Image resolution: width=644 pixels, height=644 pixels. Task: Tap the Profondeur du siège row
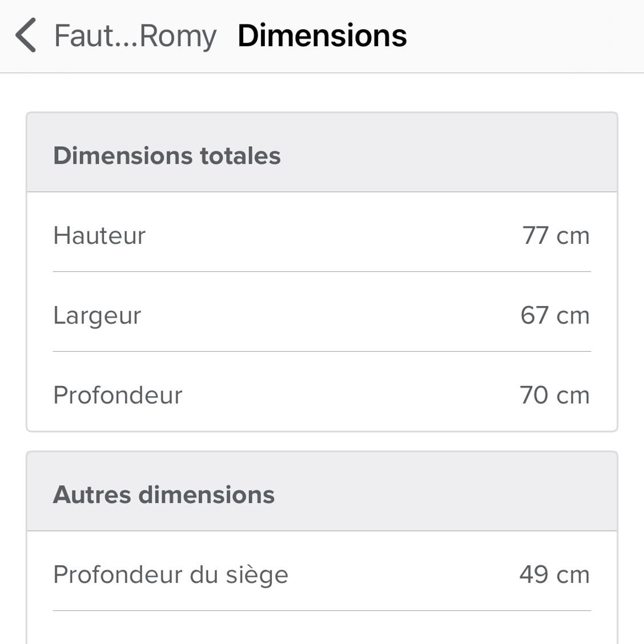(x=322, y=571)
